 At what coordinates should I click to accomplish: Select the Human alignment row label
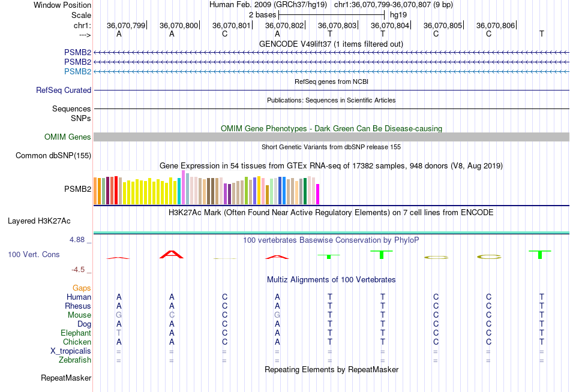click(79, 297)
